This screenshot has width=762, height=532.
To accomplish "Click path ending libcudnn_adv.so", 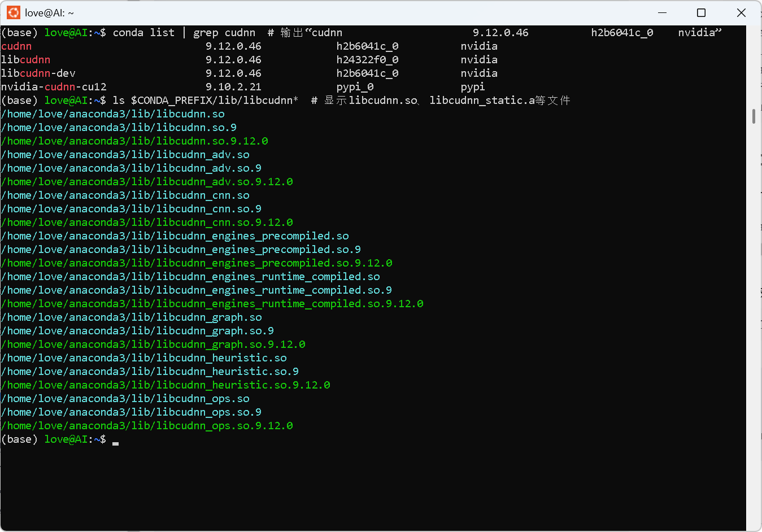I will (125, 155).
